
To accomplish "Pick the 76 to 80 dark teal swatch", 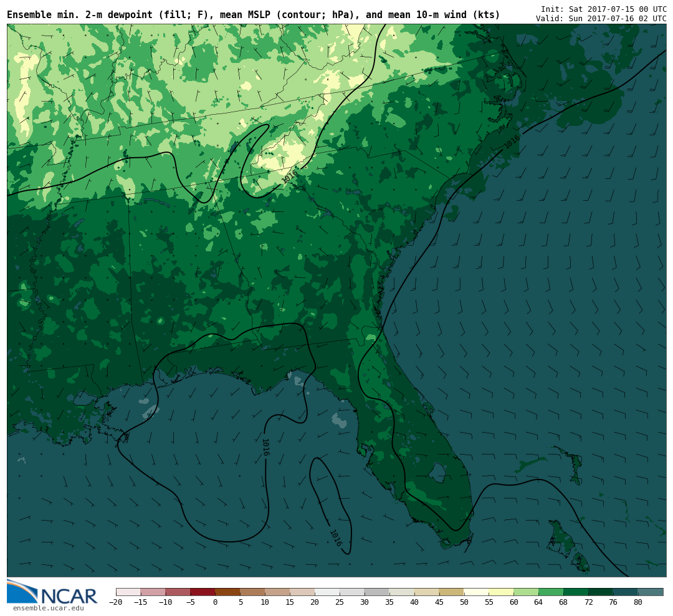I will pos(626,592).
